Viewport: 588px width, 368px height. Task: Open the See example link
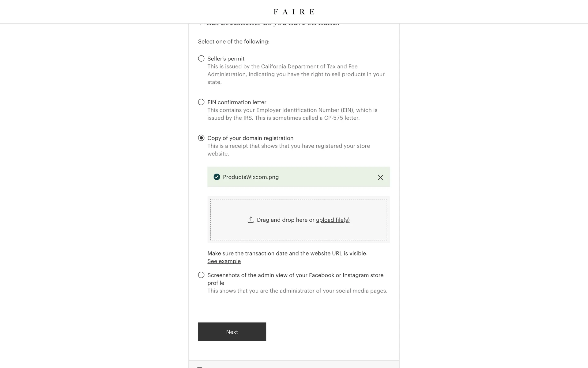224,261
